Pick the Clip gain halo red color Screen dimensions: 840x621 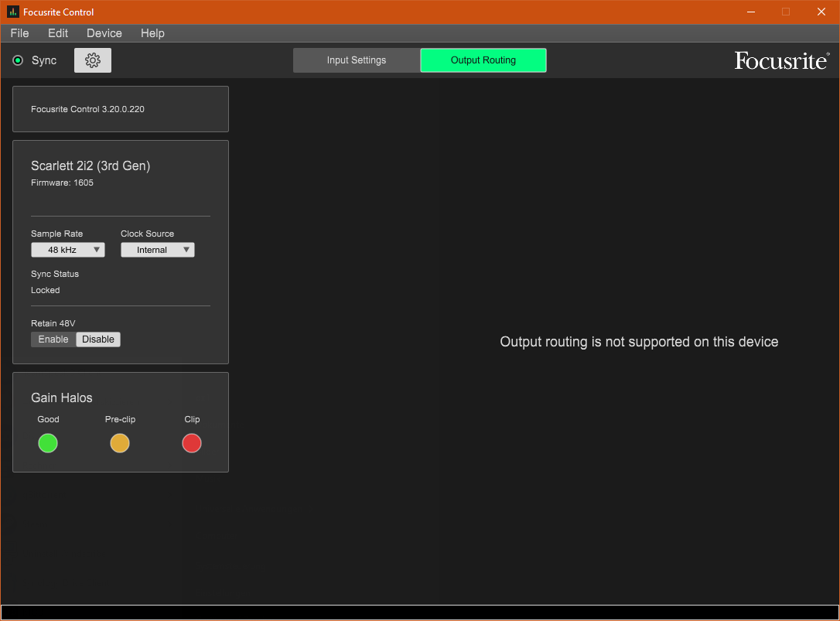click(191, 443)
